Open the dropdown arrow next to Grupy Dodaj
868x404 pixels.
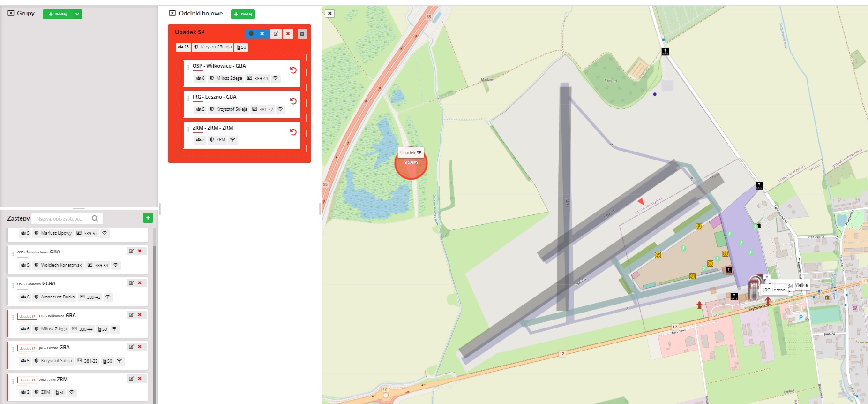tap(77, 14)
